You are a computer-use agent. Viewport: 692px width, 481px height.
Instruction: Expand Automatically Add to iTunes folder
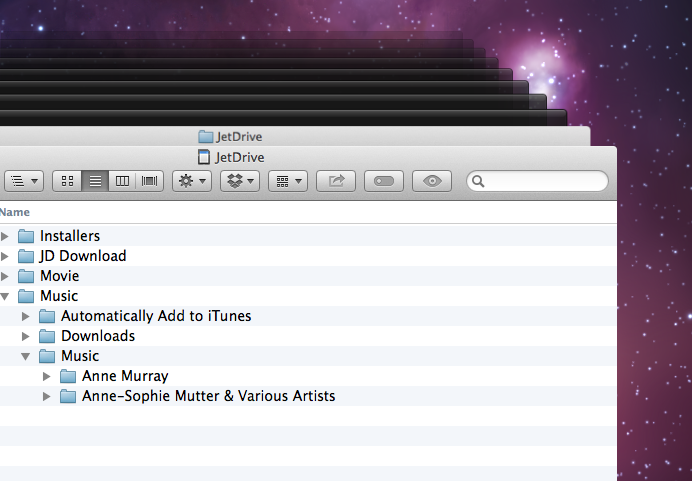[x=26, y=316]
